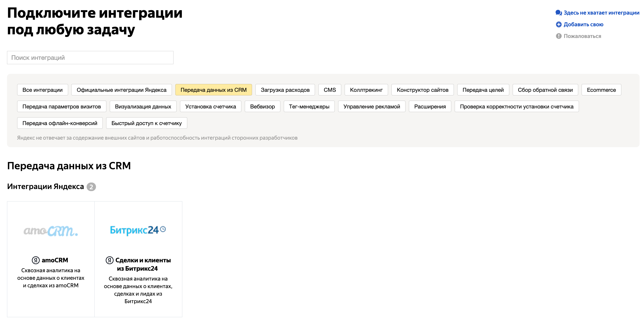Select 'Официальные интеграции Яндекса' filter
Screen dimensions: 644x325
[x=121, y=90]
